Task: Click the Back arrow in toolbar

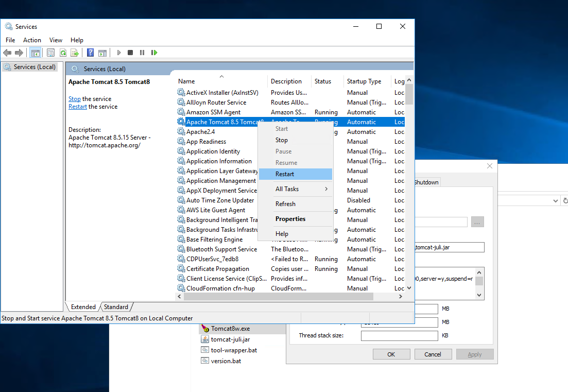Action: [7, 53]
